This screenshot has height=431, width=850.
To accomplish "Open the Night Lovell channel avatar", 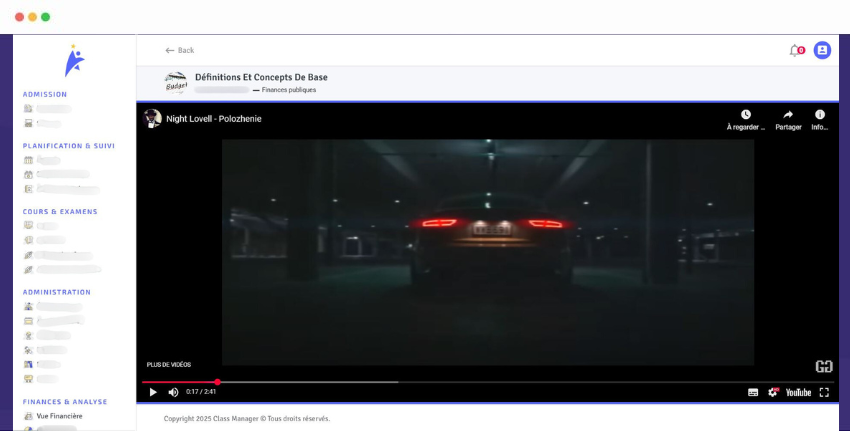I will 152,118.
